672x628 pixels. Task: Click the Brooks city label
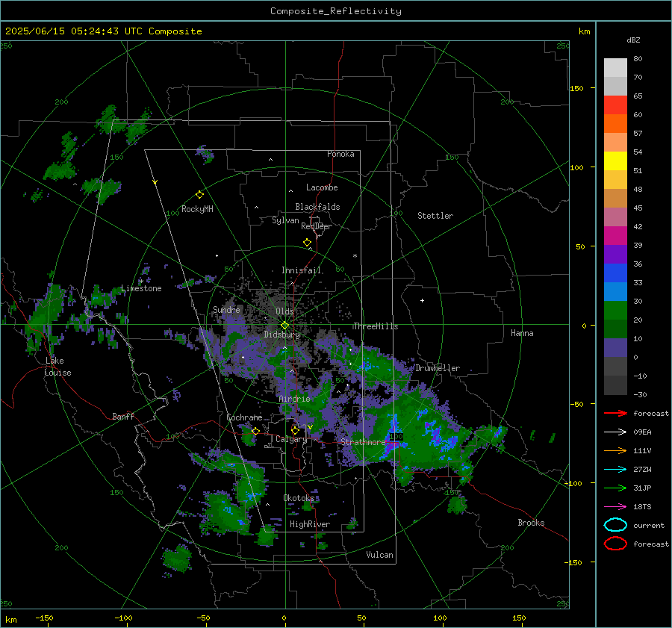tap(531, 523)
